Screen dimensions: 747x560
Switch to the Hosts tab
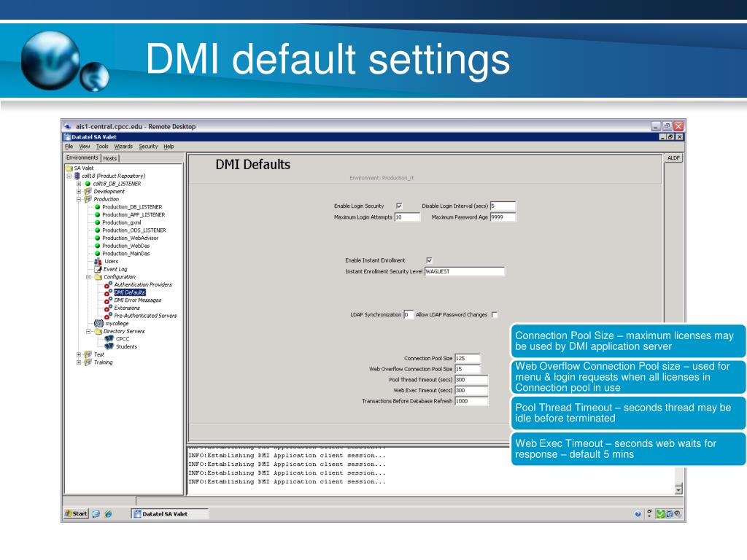click(x=110, y=158)
